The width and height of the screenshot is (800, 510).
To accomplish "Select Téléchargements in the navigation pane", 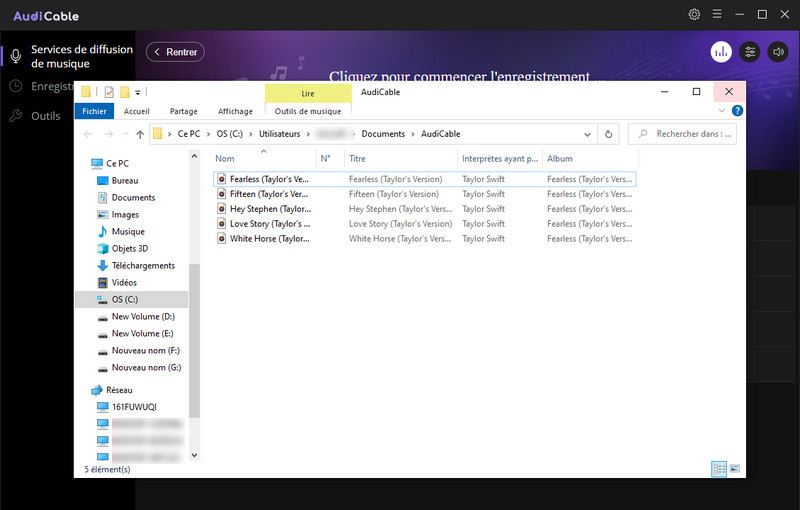I will tap(143, 266).
